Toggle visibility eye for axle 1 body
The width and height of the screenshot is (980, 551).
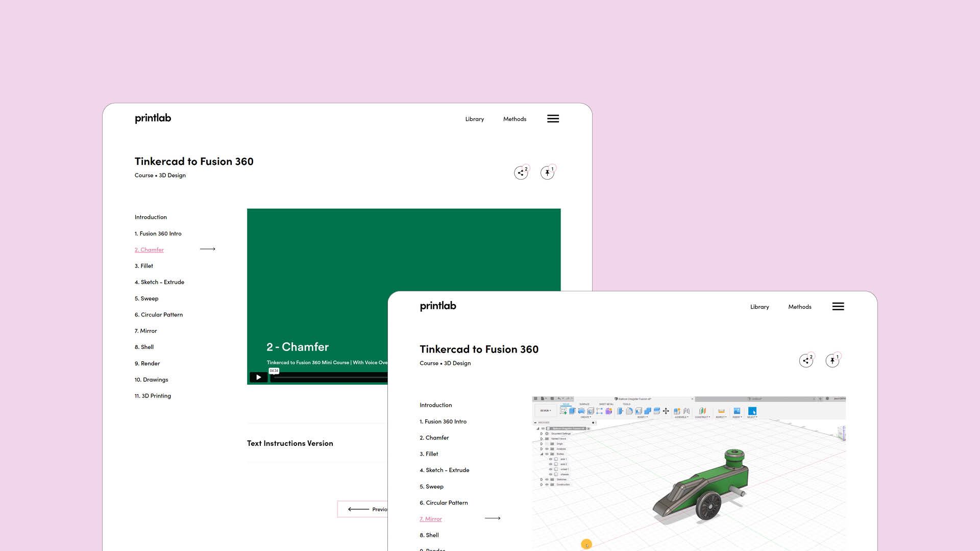point(550,459)
